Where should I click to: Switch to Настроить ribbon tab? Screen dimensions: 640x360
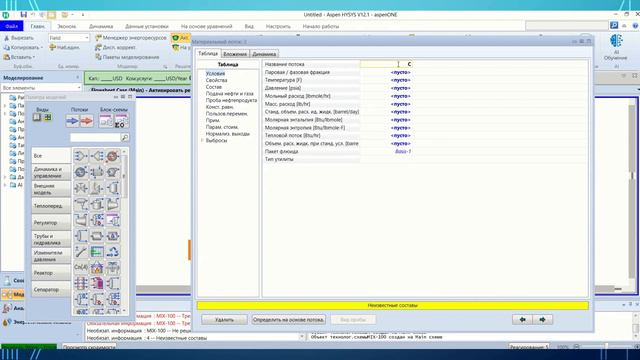(278, 26)
